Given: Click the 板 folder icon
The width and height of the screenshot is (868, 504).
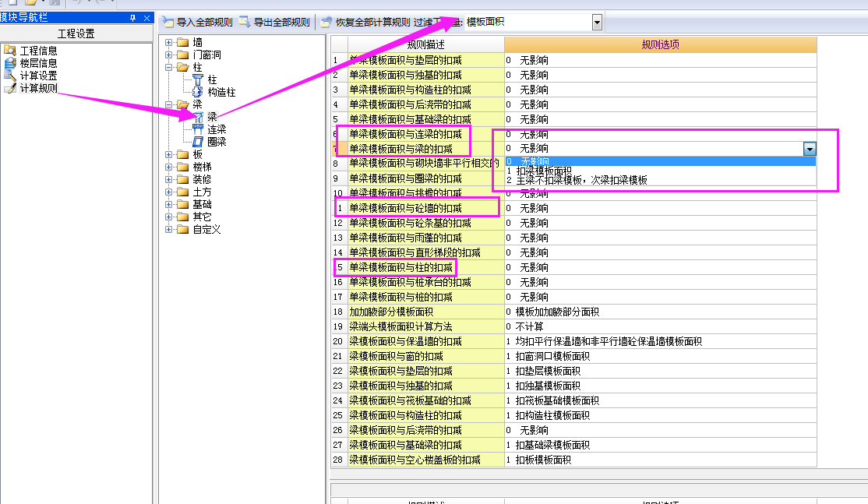Looking at the screenshot, I should point(182,154).
